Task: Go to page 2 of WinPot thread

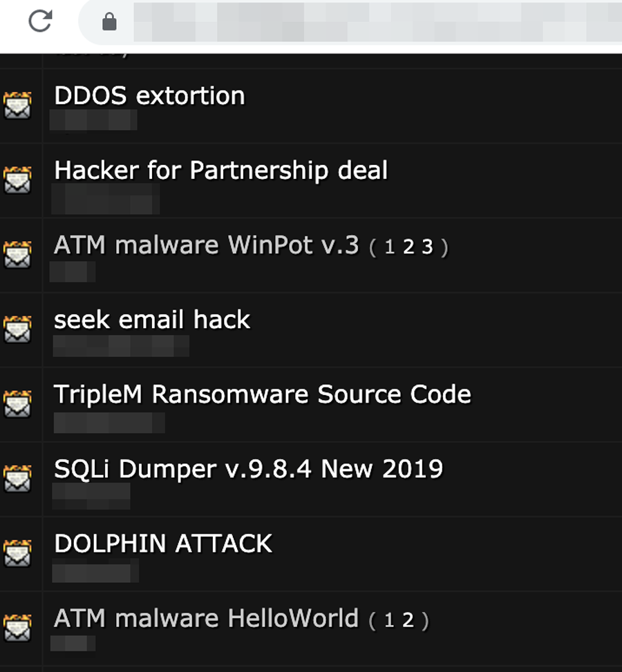Action: click(408, 247)
